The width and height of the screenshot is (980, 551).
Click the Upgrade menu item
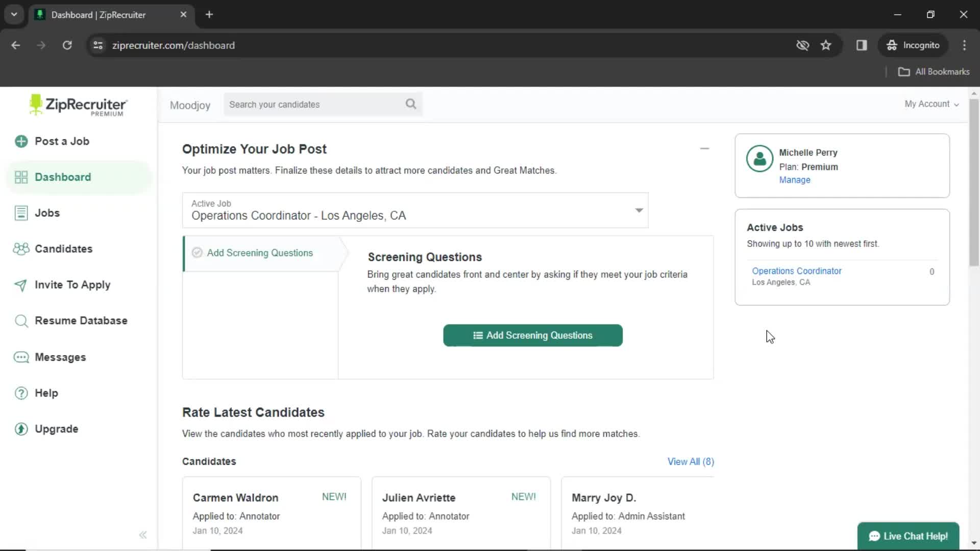[56, 429]
